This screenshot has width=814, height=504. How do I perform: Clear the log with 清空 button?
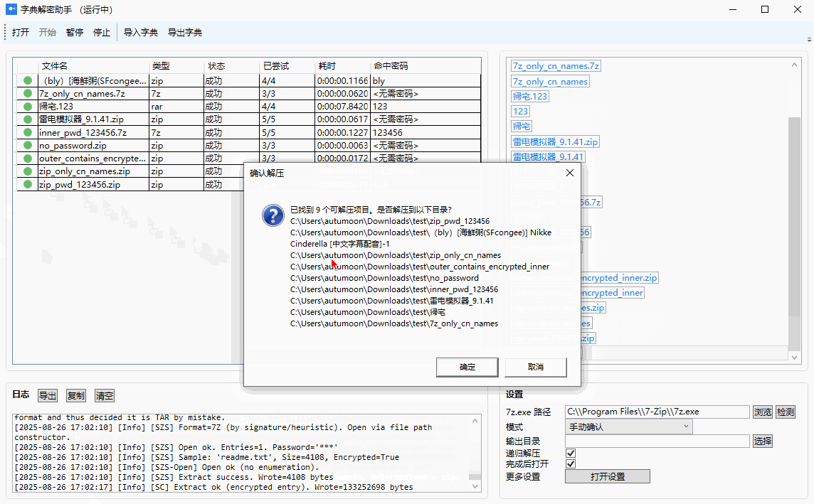click(105, 396)
